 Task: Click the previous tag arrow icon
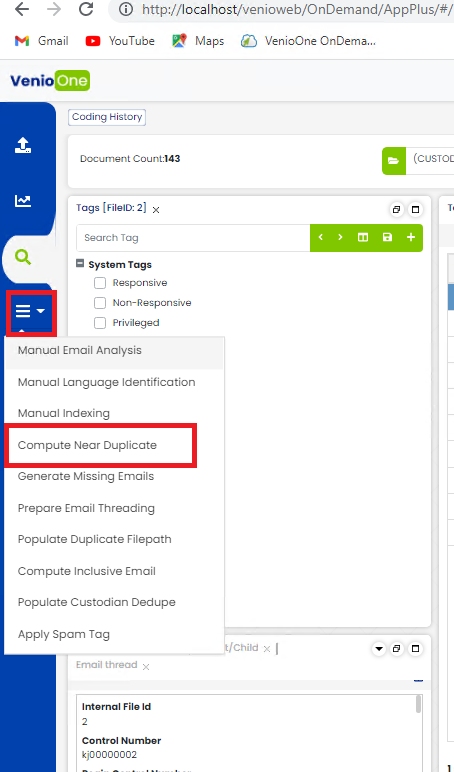click(x=321, y=237)
